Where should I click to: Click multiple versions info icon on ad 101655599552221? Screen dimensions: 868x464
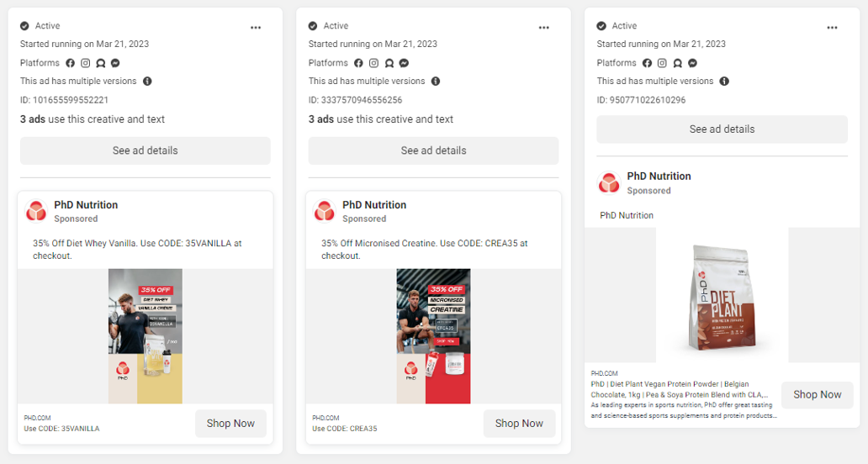(x=147, y=82)
